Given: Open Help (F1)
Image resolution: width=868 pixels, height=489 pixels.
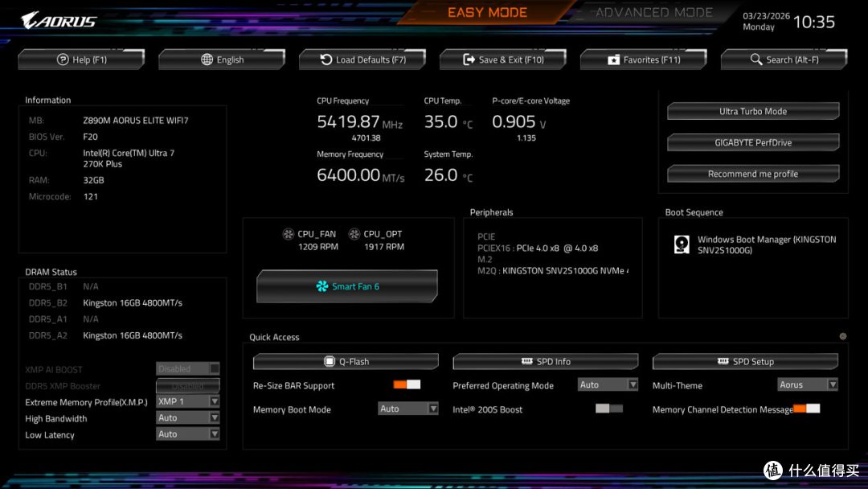Looking at the screenshot, I should (81, 60).
